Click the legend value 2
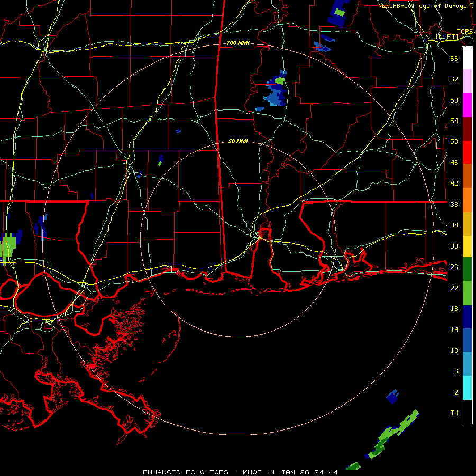476x476 pixels. (456, 392)
